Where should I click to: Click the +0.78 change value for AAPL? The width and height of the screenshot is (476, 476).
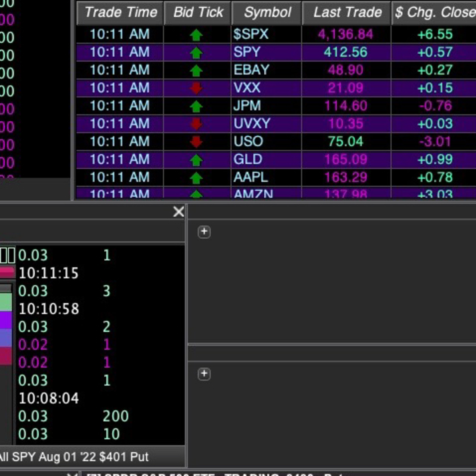coord(435,178)
